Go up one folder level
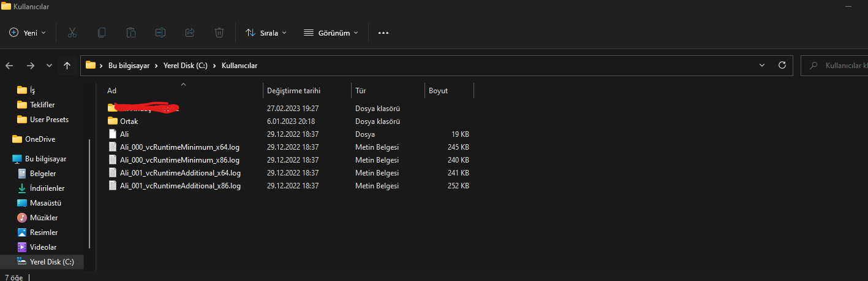868x281 pixels. [67, 66]
